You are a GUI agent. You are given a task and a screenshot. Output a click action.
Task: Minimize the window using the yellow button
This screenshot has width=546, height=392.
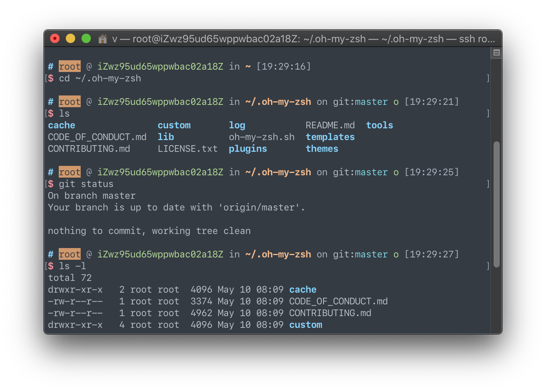[x=71, y=38]
